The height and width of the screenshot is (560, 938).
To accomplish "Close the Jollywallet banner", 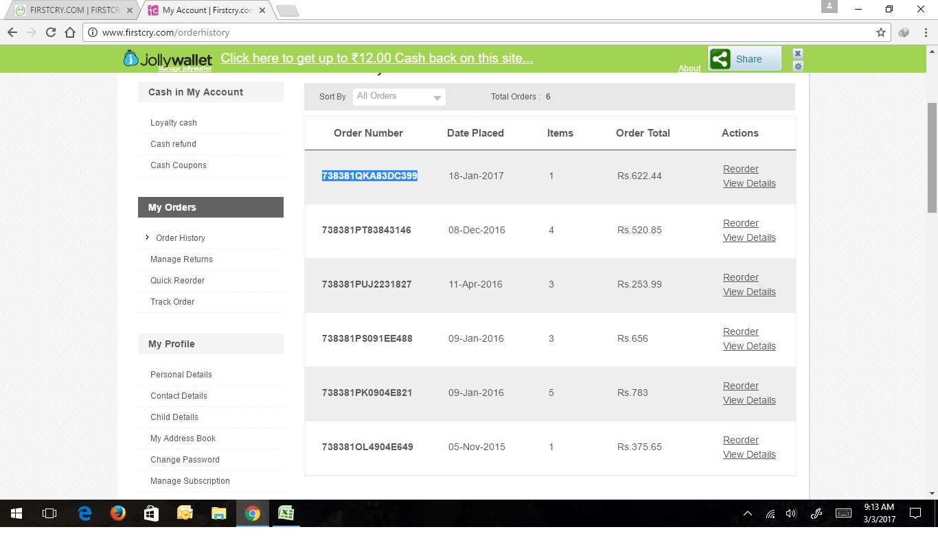I will [797, 54].
